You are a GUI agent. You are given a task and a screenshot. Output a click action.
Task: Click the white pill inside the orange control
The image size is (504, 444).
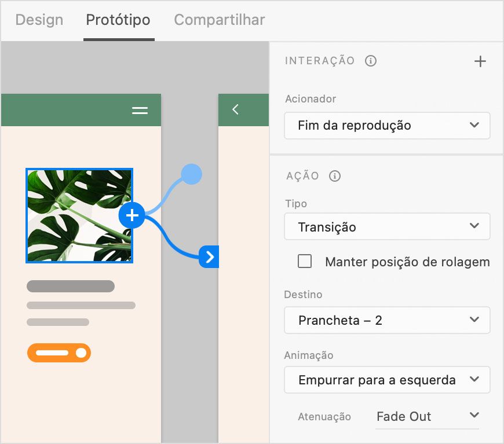pyautogui.click(x=51, y=353)
